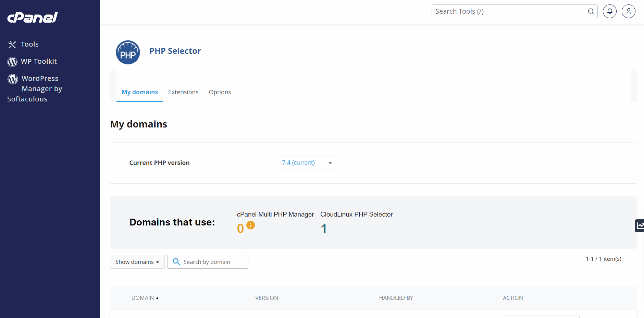
Task: Open the notifications bell
Action: [610, 11]
